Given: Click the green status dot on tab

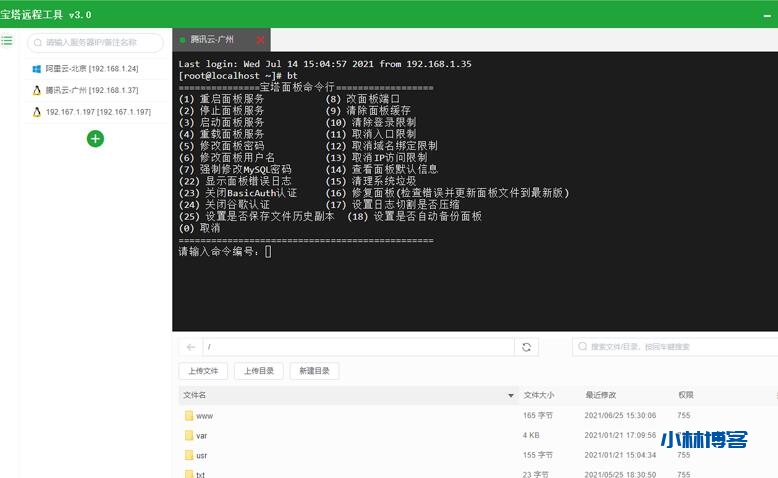Looking at the screenshot, I should (183, 40).
